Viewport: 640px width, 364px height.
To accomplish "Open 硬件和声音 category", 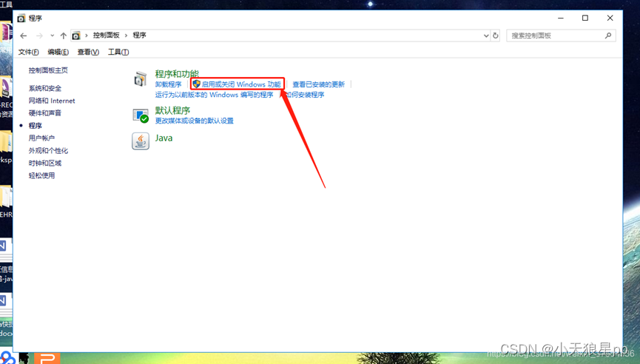I will click(x=45, y=113).
